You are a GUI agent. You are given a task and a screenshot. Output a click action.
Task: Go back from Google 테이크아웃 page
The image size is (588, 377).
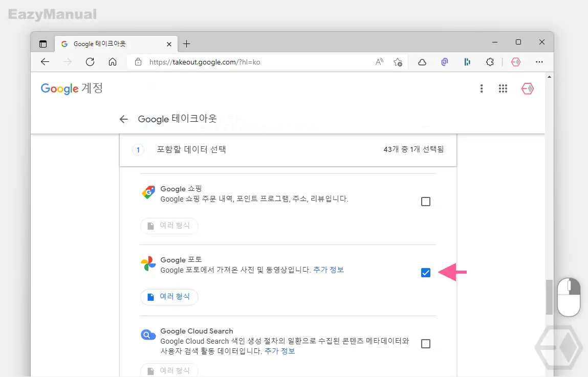(124, 119)
